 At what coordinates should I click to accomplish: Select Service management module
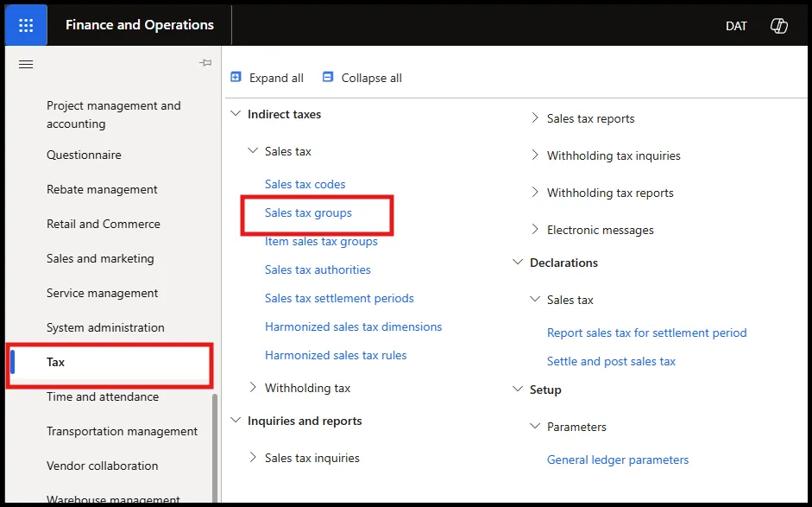coord(102,293)
